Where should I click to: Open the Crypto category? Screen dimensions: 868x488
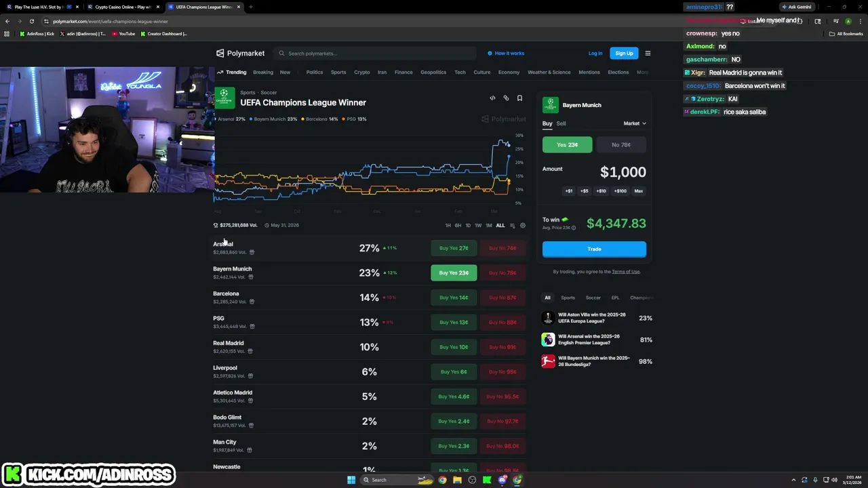pyautogui.click(x=362, y=72)
